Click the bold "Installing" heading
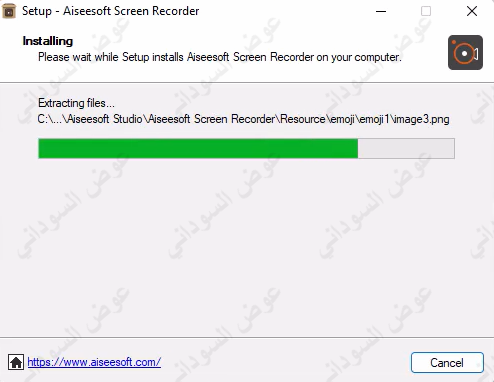 (x=48, y=41)
